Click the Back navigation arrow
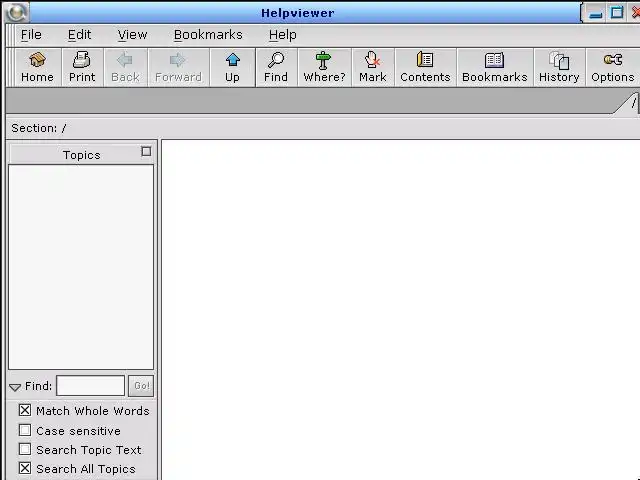Screen dimensions: 640x480 [125, 67]
